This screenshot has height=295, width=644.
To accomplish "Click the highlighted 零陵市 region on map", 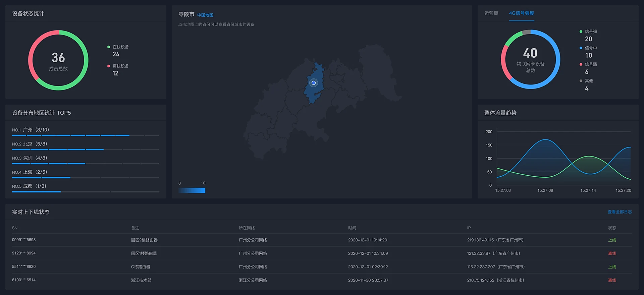I will click(315, 94).
